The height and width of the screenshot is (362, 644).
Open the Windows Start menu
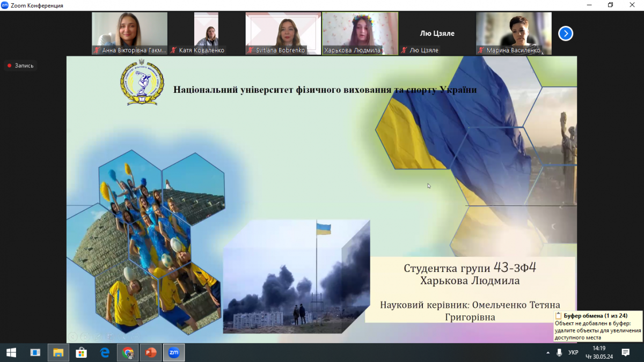point(11,352)
